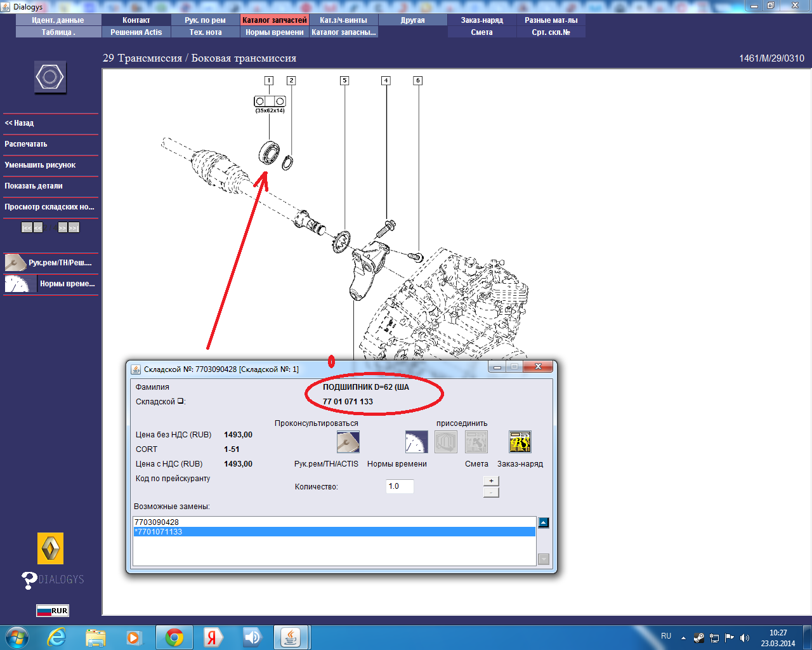Viewport: 812px width, 650px height.
Task: Switch to the Тех. нота tab
Action: (x=206, y=32)
